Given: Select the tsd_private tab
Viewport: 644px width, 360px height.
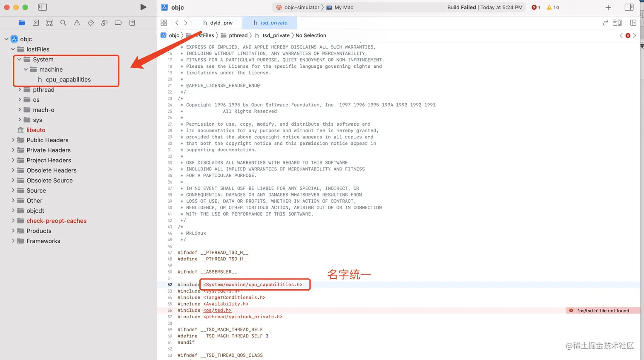Looking at the screenshot, I should click(270, 23).
